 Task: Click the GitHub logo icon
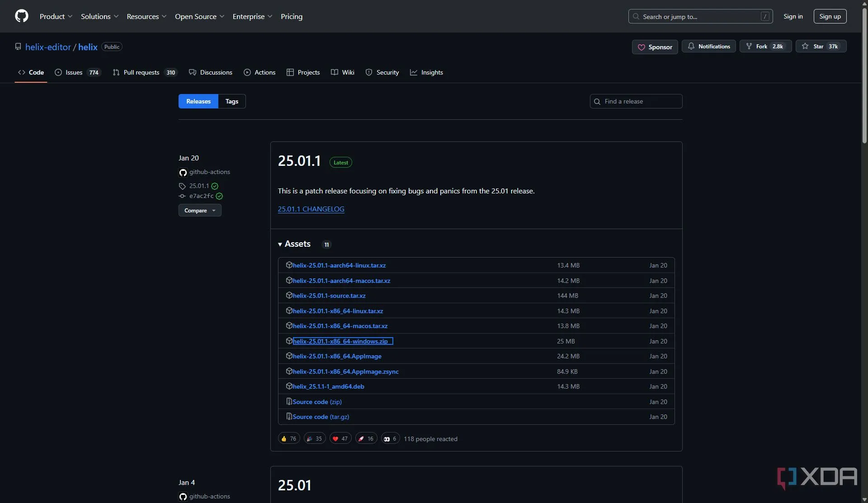pyautogui.click(x=22, y=16)
